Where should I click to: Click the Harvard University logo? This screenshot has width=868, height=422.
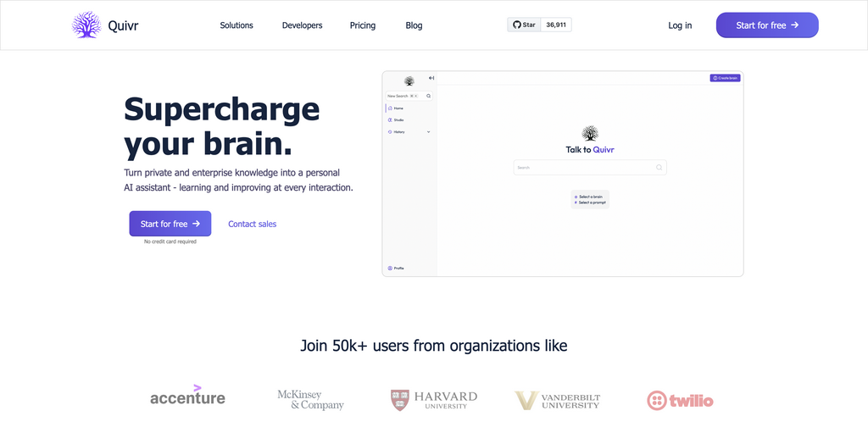pos(434,400)
